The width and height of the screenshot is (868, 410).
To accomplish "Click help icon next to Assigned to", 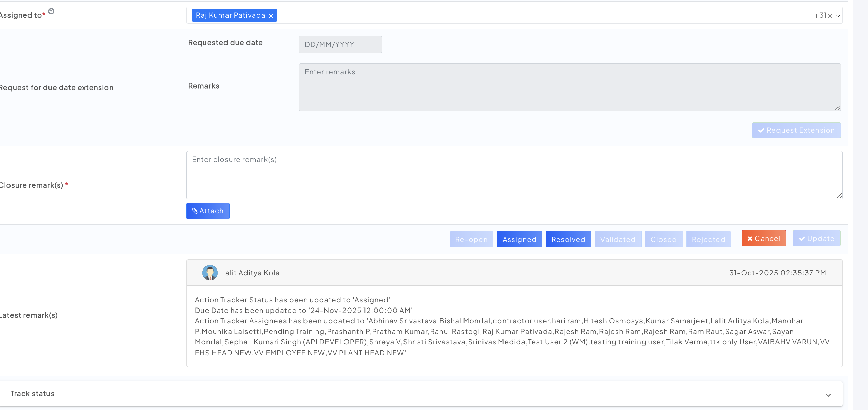I will tap(51, 11).
